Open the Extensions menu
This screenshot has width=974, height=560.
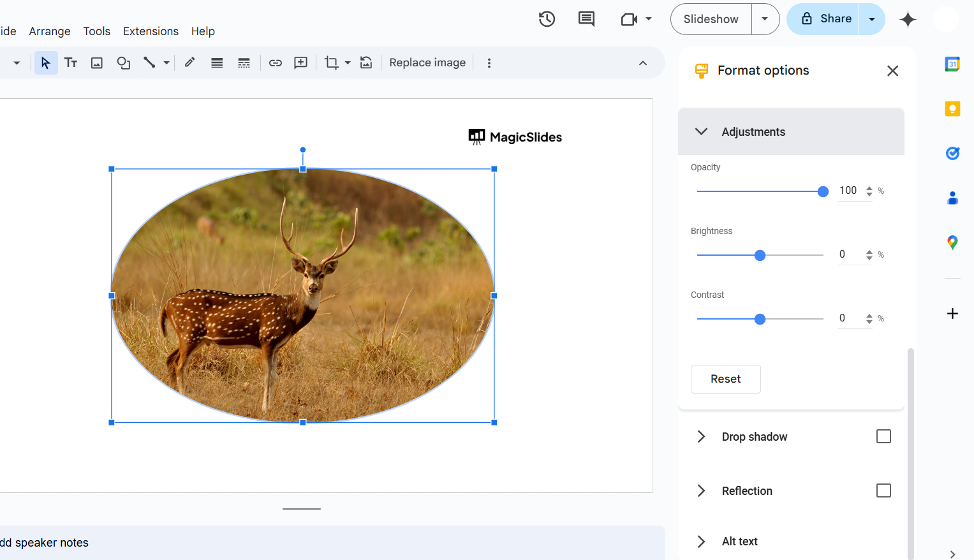tap(151, 31)
